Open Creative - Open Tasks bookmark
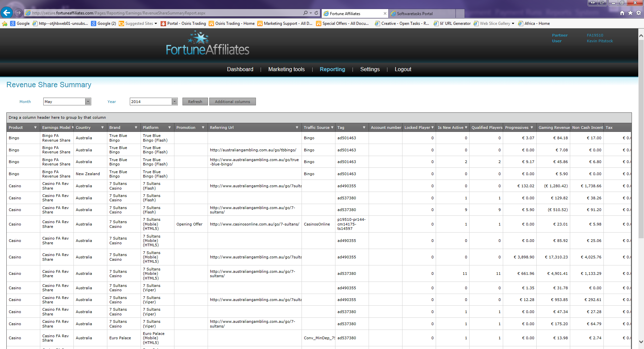The width and height of the screenshot is (644, 349). (x=402, y=23)
